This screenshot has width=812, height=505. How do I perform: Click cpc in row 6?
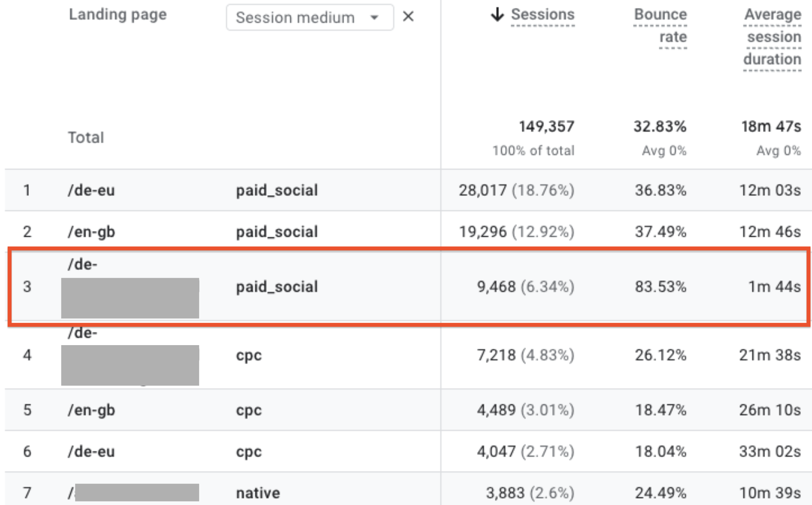point(249,452)
